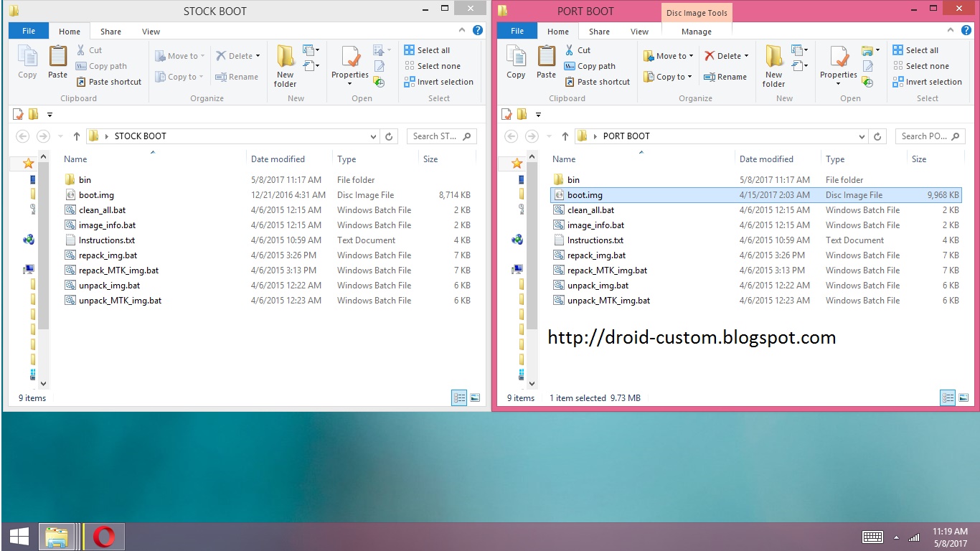Expand address bar history in STOCK BOOT
The height and width of the screenshot is (551, 980).
tap(373, 136)
